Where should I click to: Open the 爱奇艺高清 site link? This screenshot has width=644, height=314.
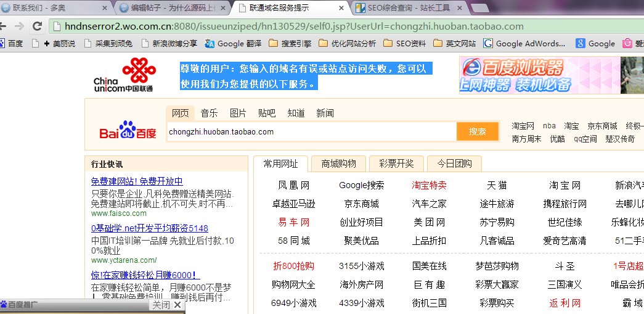pos(565,241)
